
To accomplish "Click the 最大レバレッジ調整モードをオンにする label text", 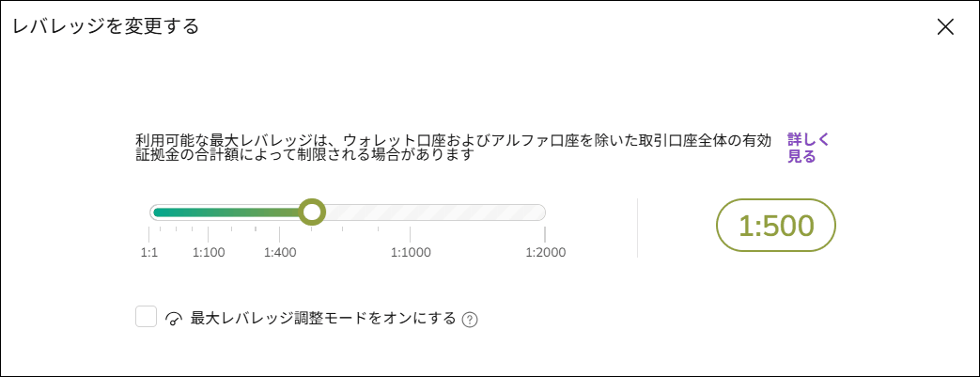I will [323, 319].
